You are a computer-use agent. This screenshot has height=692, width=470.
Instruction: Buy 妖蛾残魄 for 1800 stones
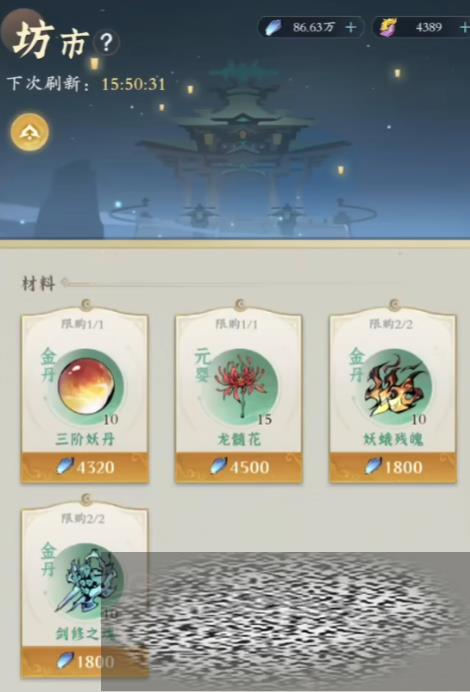[393, 467]
